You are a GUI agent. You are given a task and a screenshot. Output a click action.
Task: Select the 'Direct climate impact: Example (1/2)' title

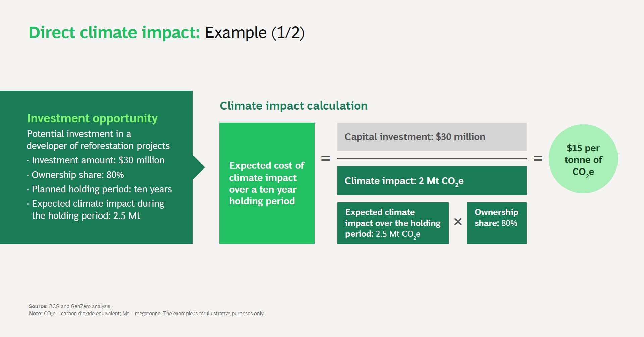pyautogui.click(x=167, y=33)
